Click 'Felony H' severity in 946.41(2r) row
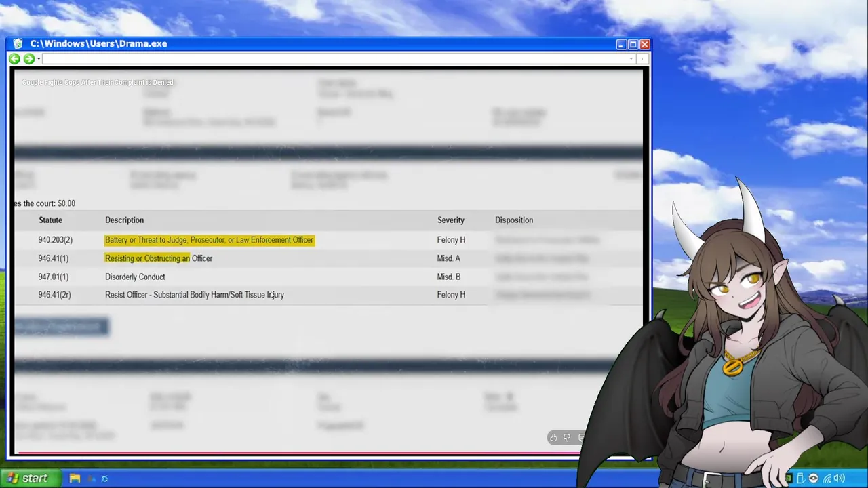Viewport: 868px width, 488px height. tap(451, 295)
